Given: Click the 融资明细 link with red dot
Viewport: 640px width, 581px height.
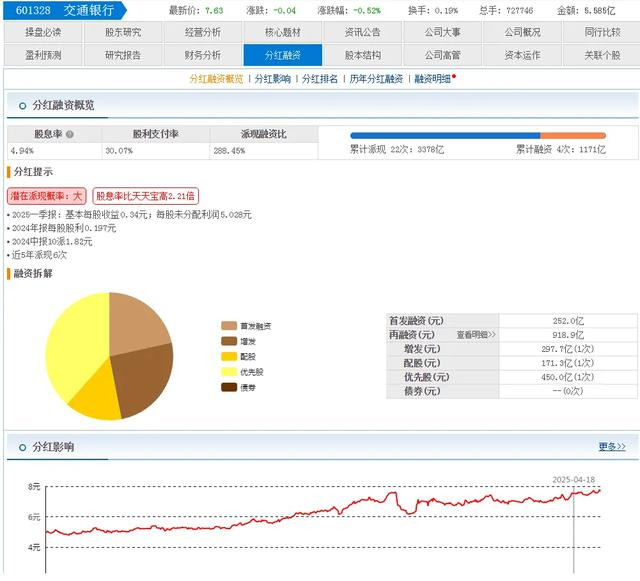Looking at the screenshot, I should (434, 79).
